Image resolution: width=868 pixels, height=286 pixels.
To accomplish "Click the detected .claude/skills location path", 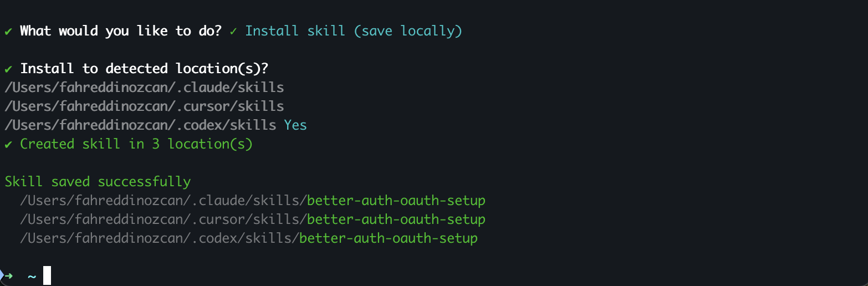I will pos(144,88).
